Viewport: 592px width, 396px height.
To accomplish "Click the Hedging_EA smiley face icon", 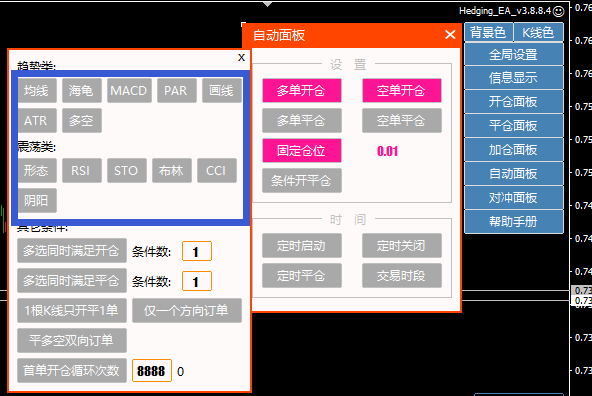I will 559,12.
